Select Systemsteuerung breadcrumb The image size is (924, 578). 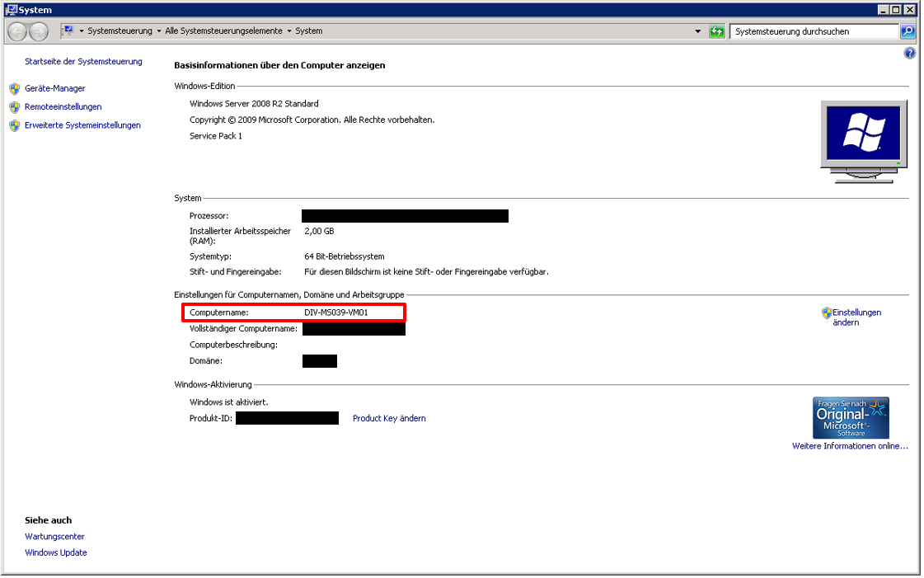pos(120,31)
